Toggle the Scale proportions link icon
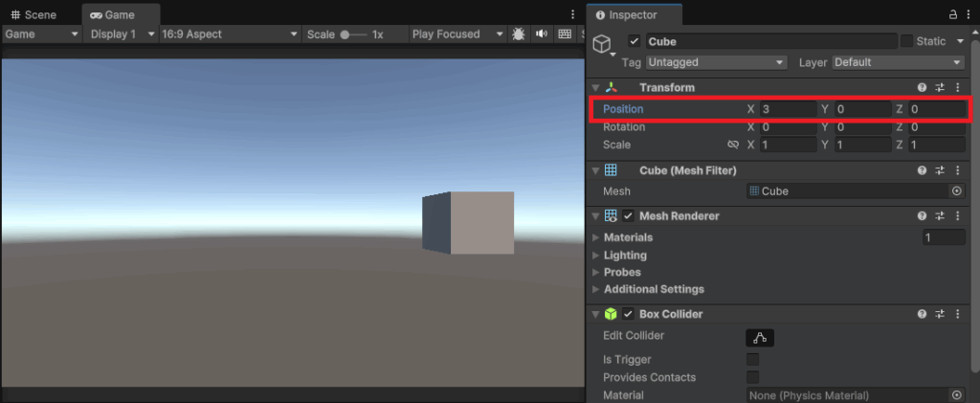The image size is (980, 403). 733,145
